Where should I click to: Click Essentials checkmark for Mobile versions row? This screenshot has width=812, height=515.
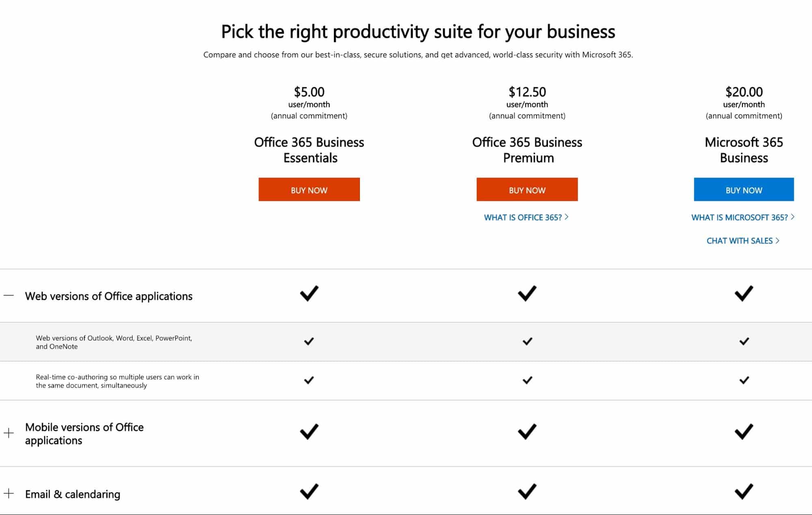click(x=309, y=432)
